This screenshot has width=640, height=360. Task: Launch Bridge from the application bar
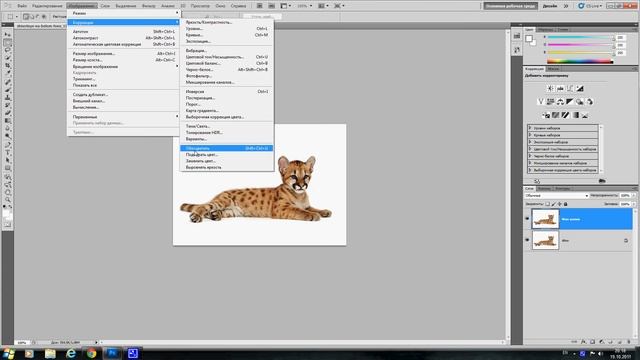pos(260,6)
